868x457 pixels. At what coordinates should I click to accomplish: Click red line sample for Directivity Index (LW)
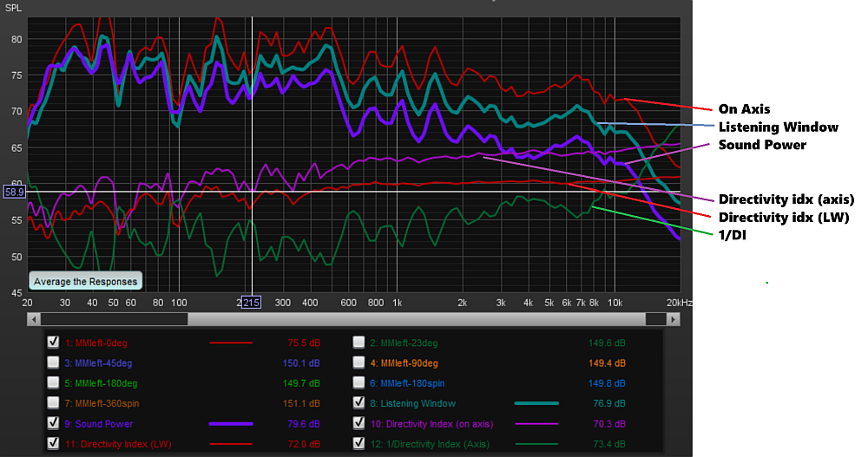point(231,445)
